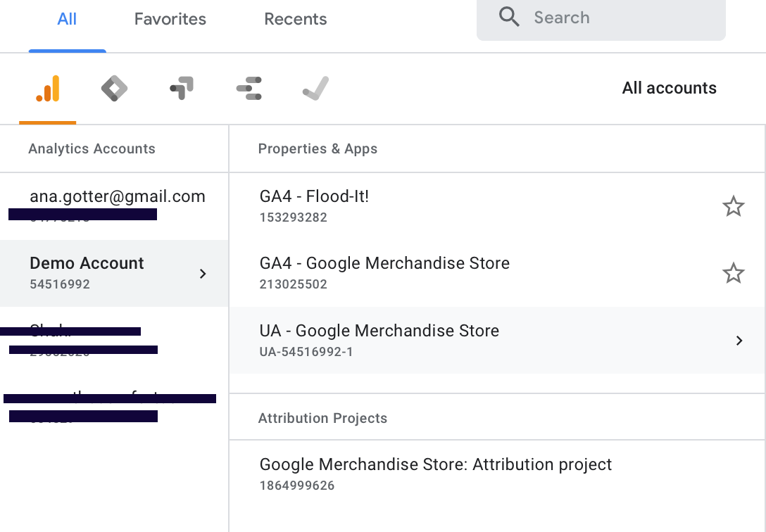
Task: Click tracking ID UA-54516992-1
Action: tap(306, 352)
